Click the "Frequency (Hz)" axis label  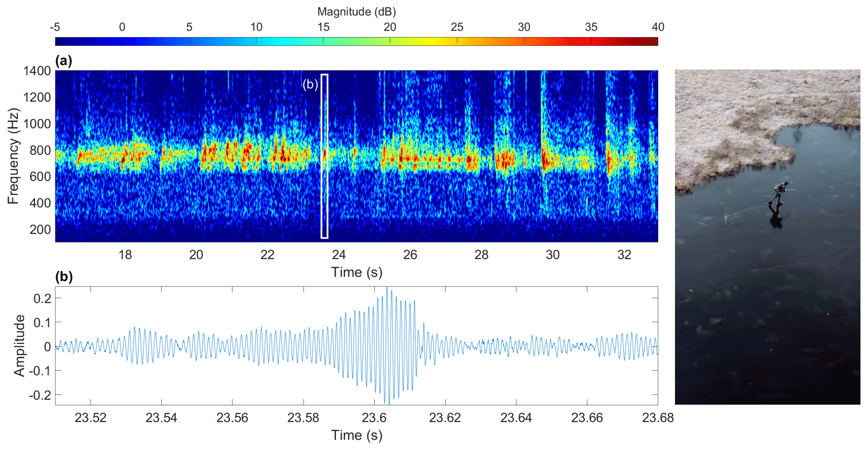[x=13, y=156]
